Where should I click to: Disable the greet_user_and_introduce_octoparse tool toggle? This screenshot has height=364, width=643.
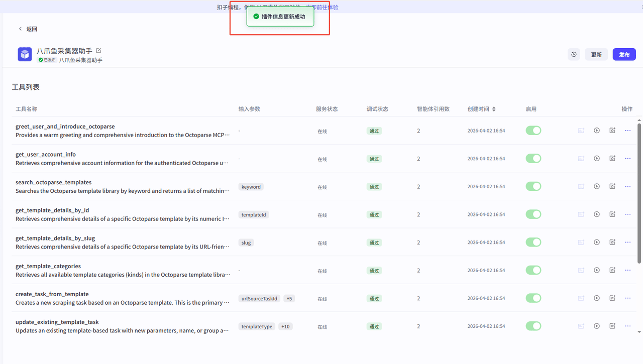point(533,131)
